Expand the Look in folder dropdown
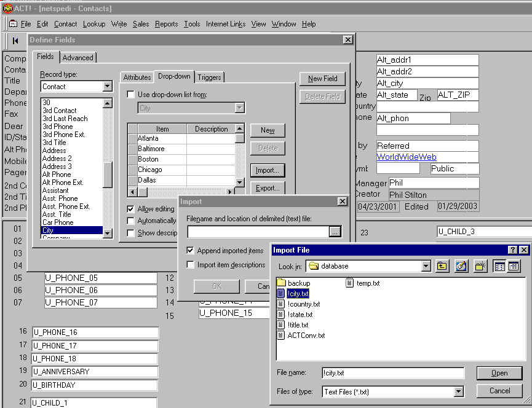This screenshot has width=532, height=408. [x=426, y=266]
